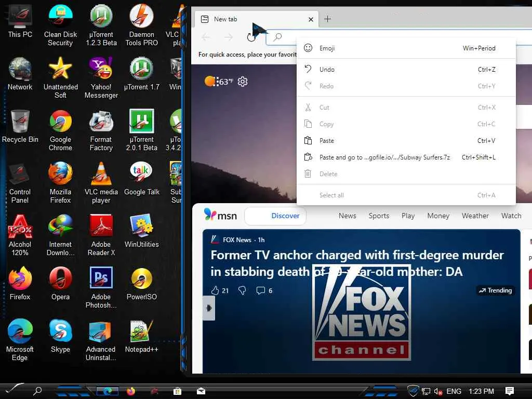The height and width of the screenshot is (399, 532).
Task: Launch Microsoft Edge desktop icon
Action: click(x=20, y=340)
